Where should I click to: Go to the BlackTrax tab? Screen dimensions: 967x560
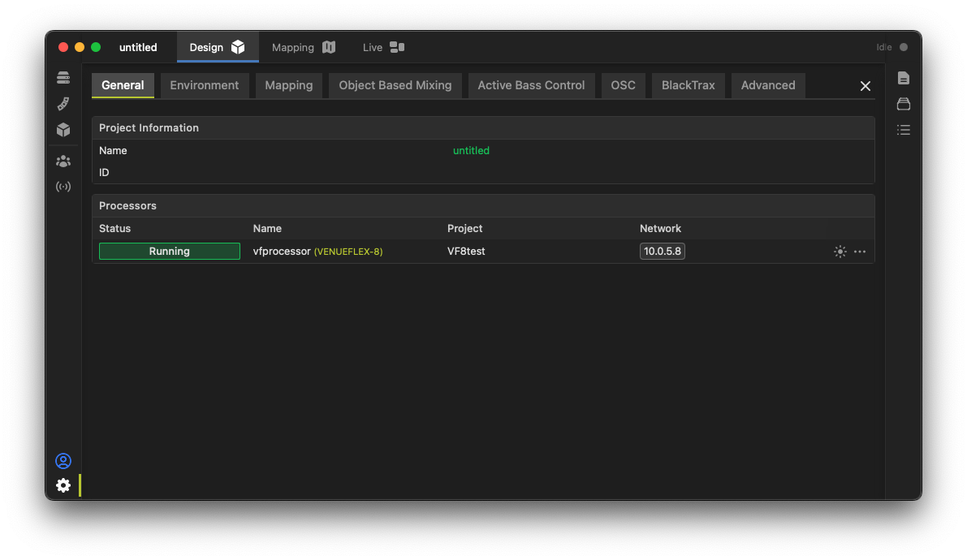(x=689, y=85)
